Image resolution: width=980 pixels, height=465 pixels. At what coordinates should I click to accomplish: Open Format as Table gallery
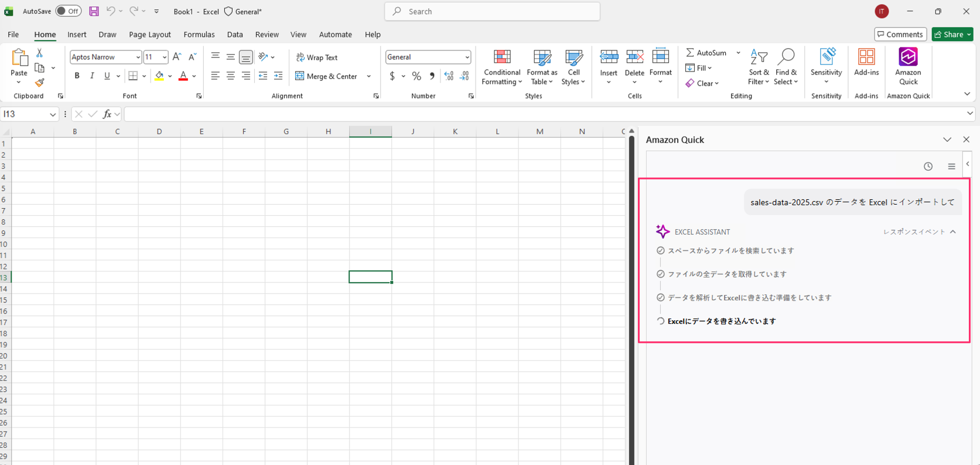click(542, 67)
